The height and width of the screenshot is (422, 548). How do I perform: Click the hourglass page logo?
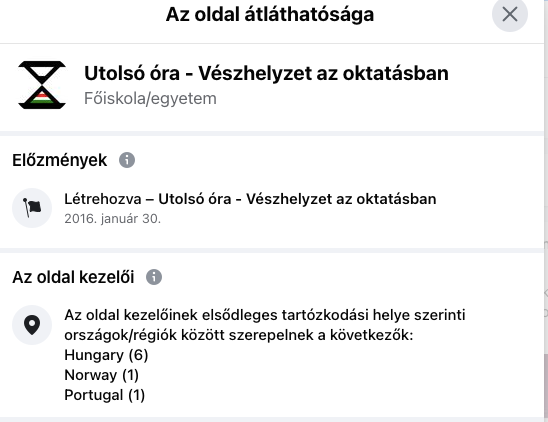point(42,85)
